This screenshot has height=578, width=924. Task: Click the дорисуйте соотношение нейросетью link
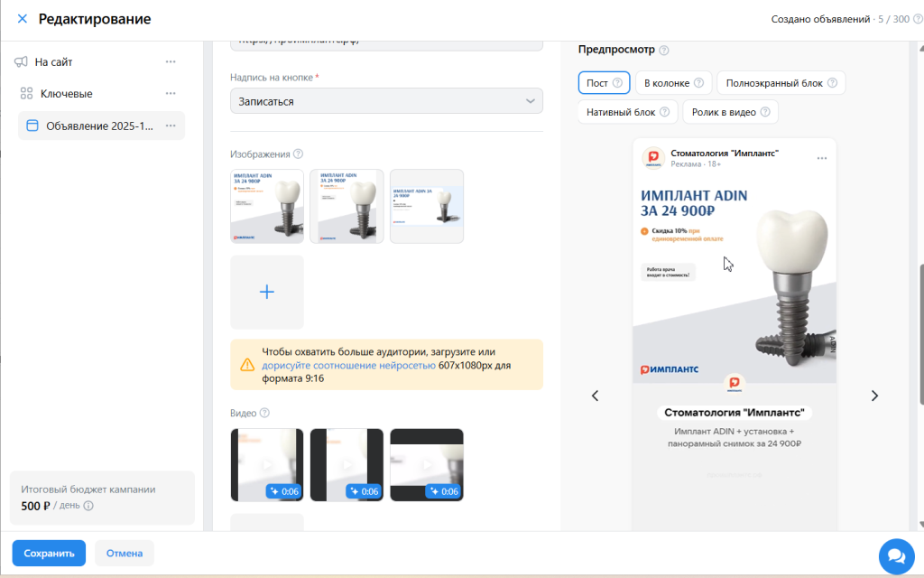pos(349,365)
